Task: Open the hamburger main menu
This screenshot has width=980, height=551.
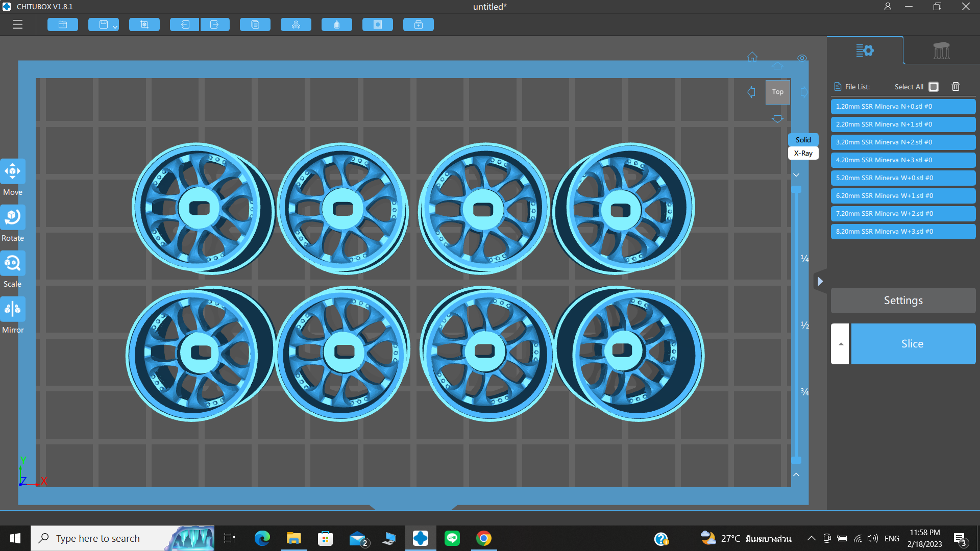Action: (18, 24)
